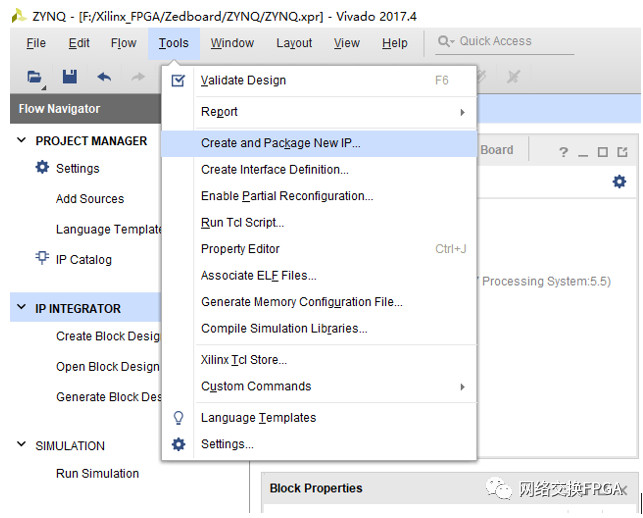The width and height of the screenshot is (643, 518).
Task: Open Language Templates in Flow Navigator
Action: (109, 229)
